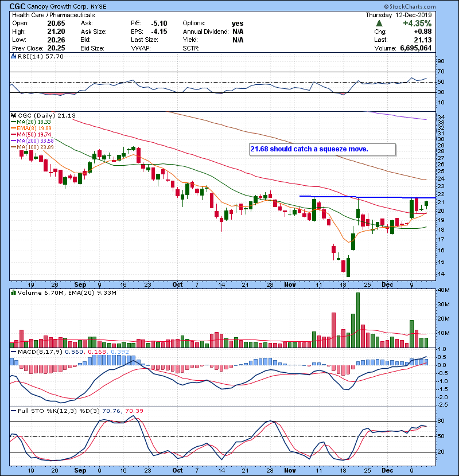The image size is (459, 476).
Task: Click the 40M volume axis label
Action: 444,290
